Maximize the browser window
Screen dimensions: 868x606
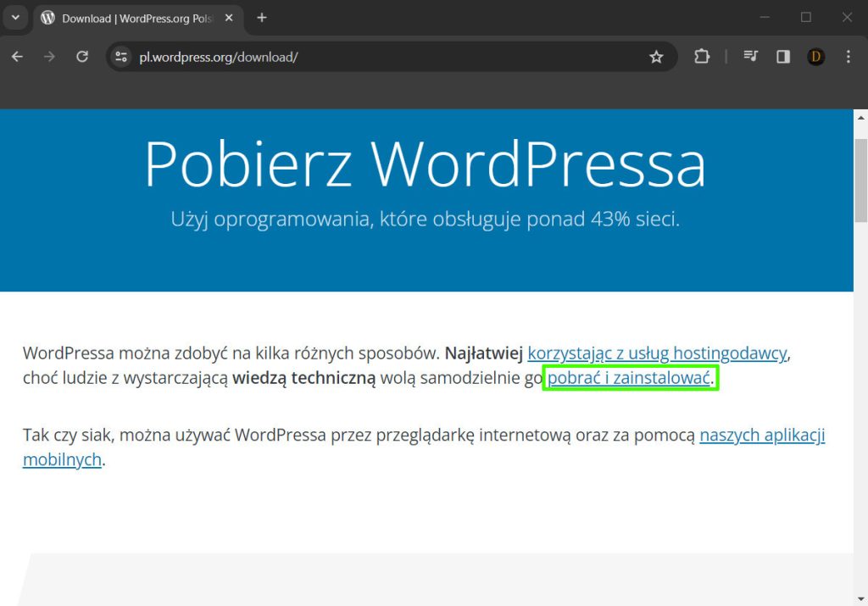[806, 17]
